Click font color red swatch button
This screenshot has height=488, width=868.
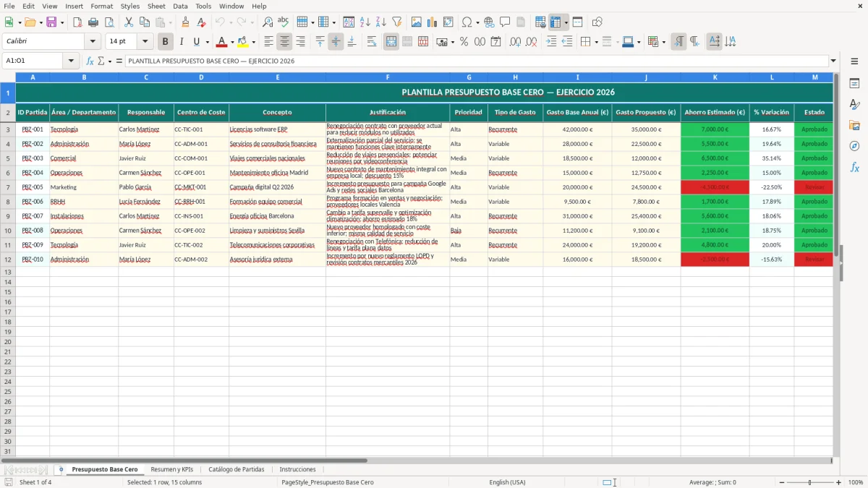[x=221, y=42]
